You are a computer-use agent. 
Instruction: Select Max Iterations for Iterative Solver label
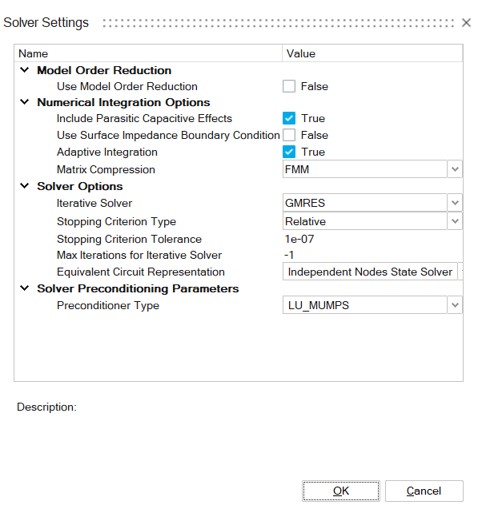(139, 255)
